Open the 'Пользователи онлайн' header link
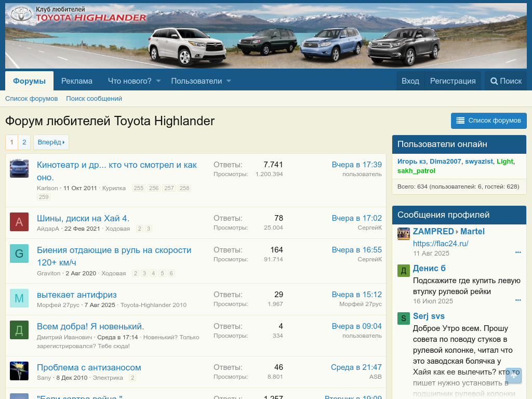Image resolution: width=532 pixels, height=399 pixels. click(x=442, y=144)
